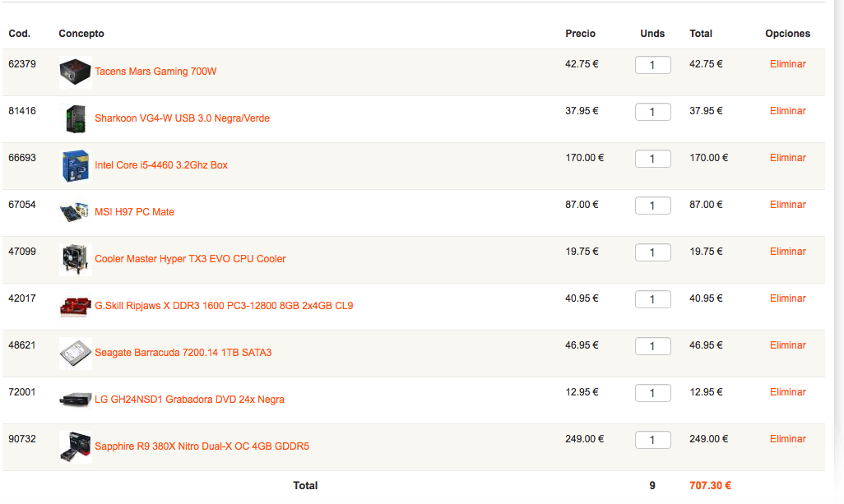Image resolution: width=844 pixels, height=504 pixels.
Task: Focus the quantity box for Cooler Master cooler
Action: tap(653, 252)
